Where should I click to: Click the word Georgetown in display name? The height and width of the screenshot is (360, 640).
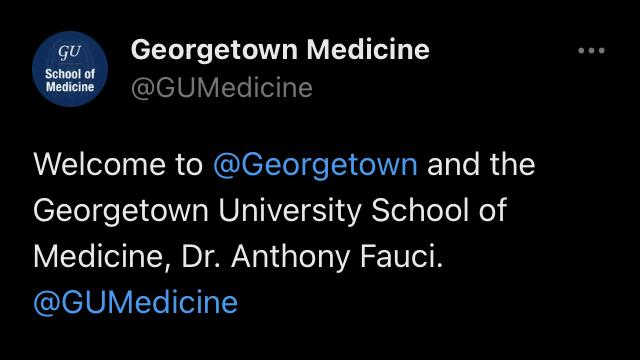214,50
